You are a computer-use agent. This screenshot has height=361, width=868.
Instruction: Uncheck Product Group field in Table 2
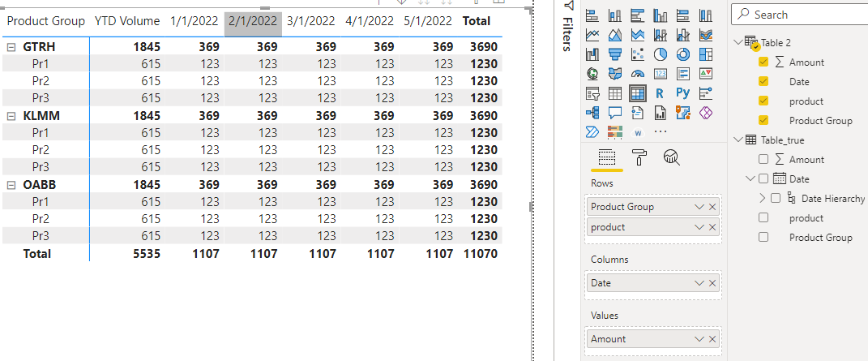click(x=763, y=120)
